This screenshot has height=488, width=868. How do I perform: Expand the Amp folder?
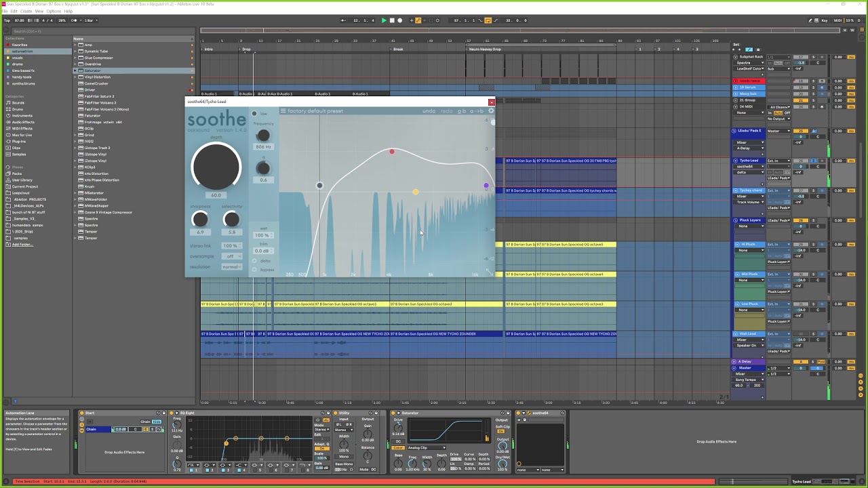[77, 45]
